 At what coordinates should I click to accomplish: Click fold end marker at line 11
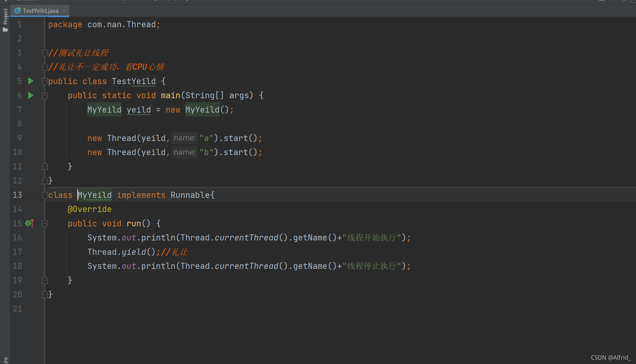point(45,166)
